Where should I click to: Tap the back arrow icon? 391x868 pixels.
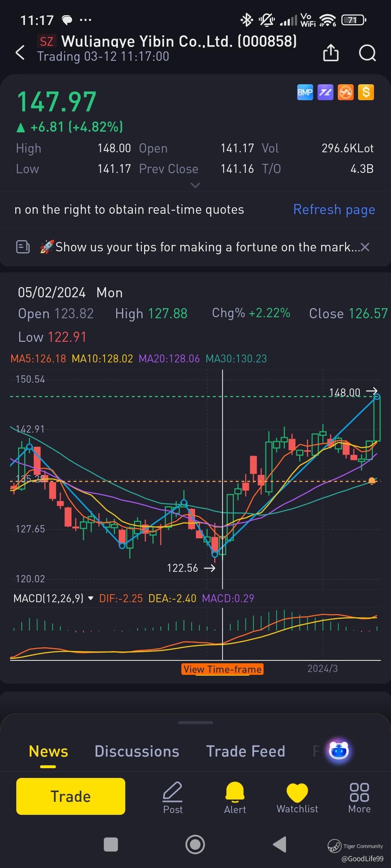click(x=20, y=53)
